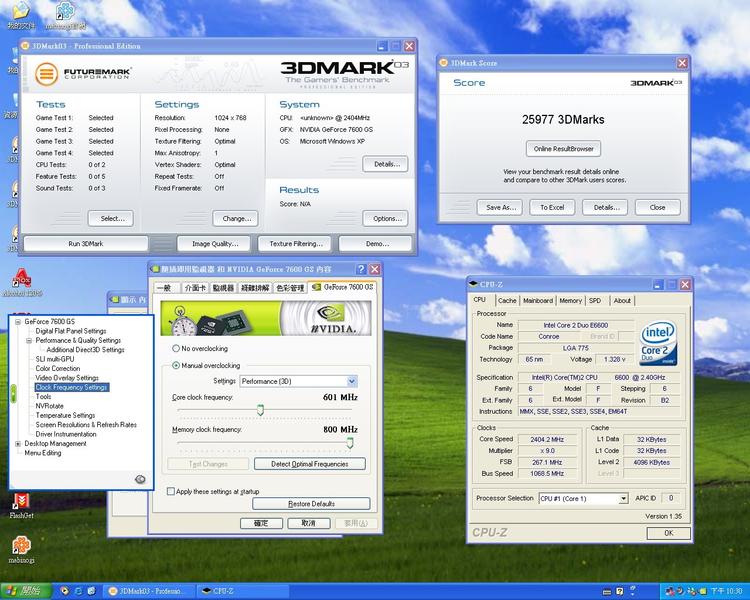750x600 pixels.
Task: Open the Cache tab in CPU-Z
Action: [x=507, y=300]
